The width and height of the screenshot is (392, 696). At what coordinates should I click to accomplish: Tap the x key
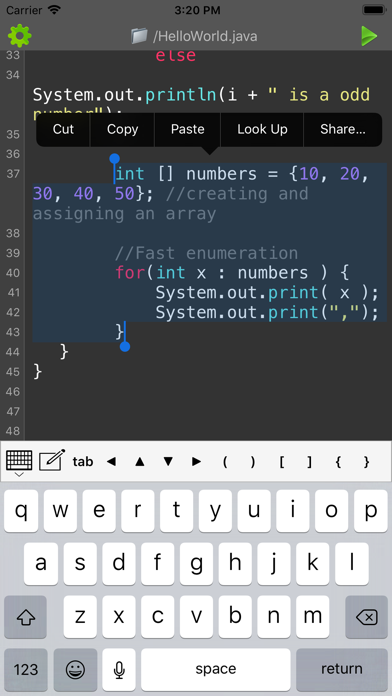click(119, 617)
